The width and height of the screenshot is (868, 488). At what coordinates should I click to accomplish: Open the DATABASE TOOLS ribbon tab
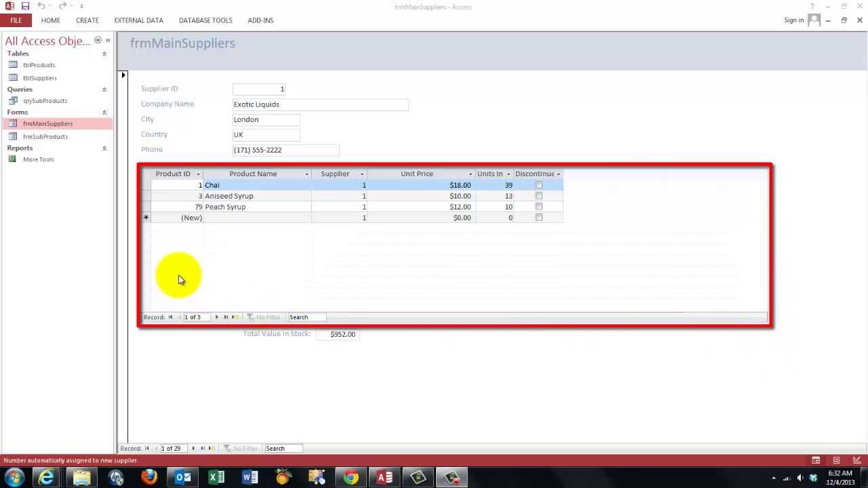click(205, 20)
